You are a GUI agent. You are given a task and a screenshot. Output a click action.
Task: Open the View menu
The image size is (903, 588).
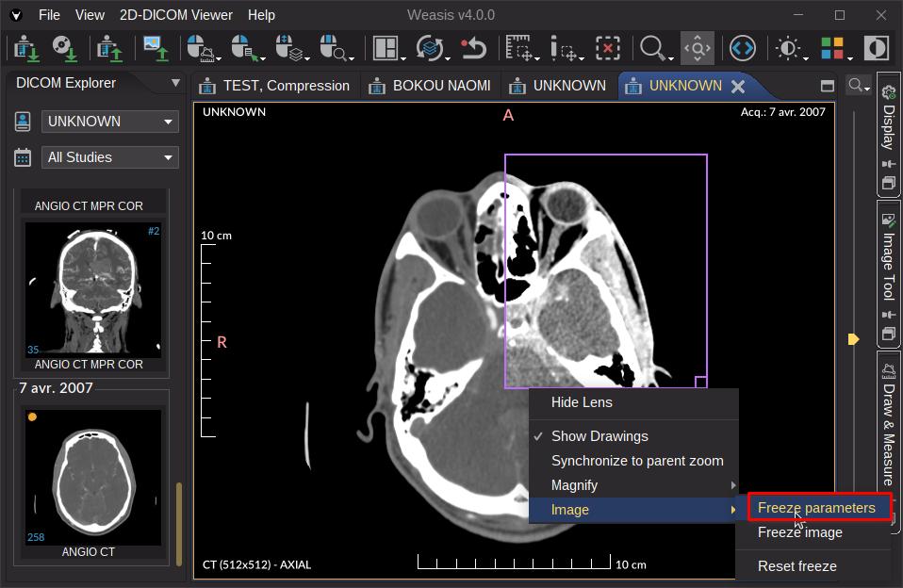(x=90, y=15)
